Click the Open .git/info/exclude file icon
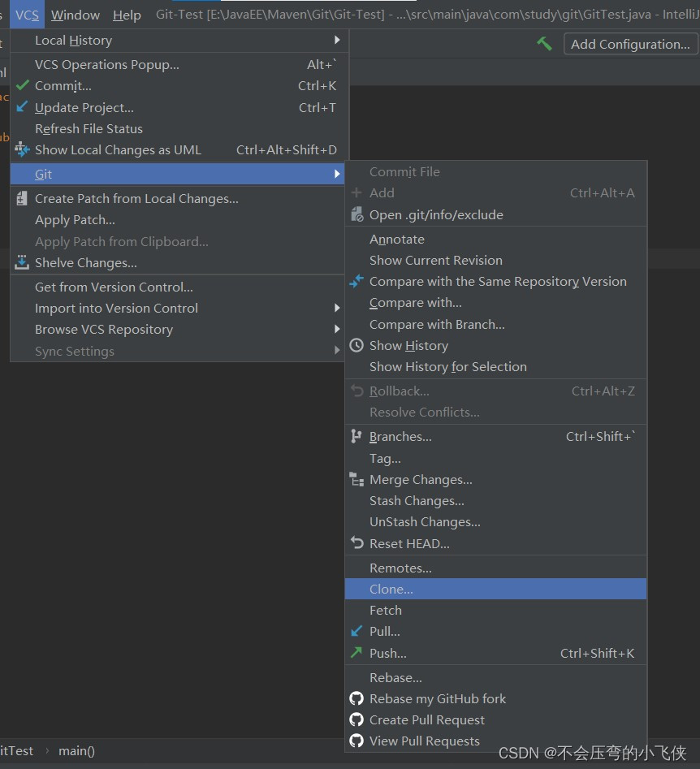Screen dimensions: 700x769 pyautogui.click(x=357, y=214)
